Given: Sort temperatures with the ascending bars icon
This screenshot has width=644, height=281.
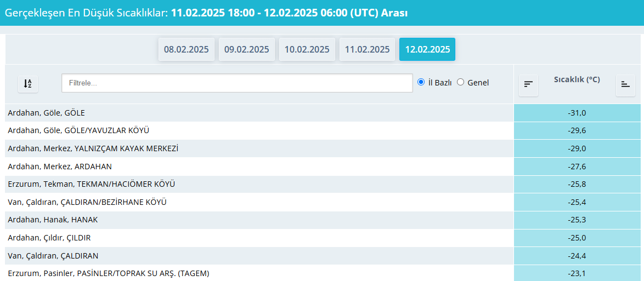Looking at the screenshot, I should [x=625, y=84].
